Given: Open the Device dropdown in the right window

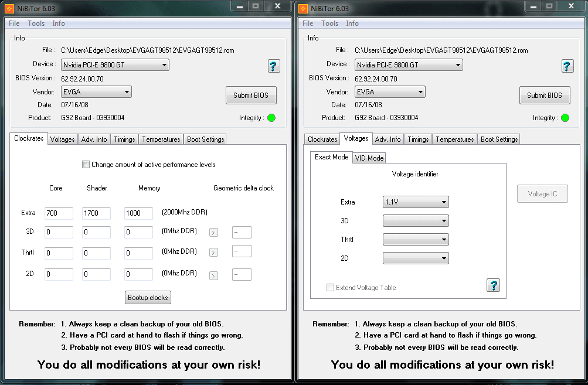Looking at the screenshot, I should tap(409, 65).
